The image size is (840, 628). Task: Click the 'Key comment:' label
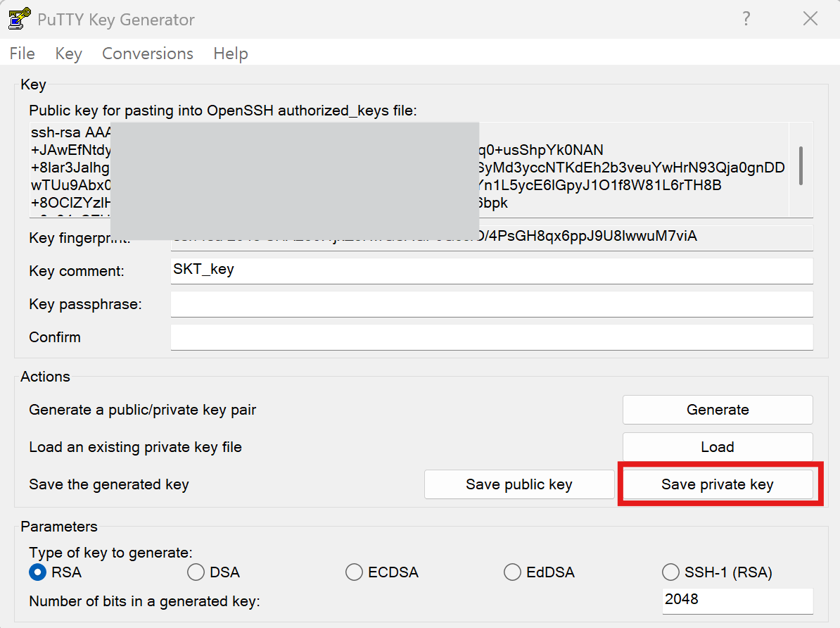77,271
